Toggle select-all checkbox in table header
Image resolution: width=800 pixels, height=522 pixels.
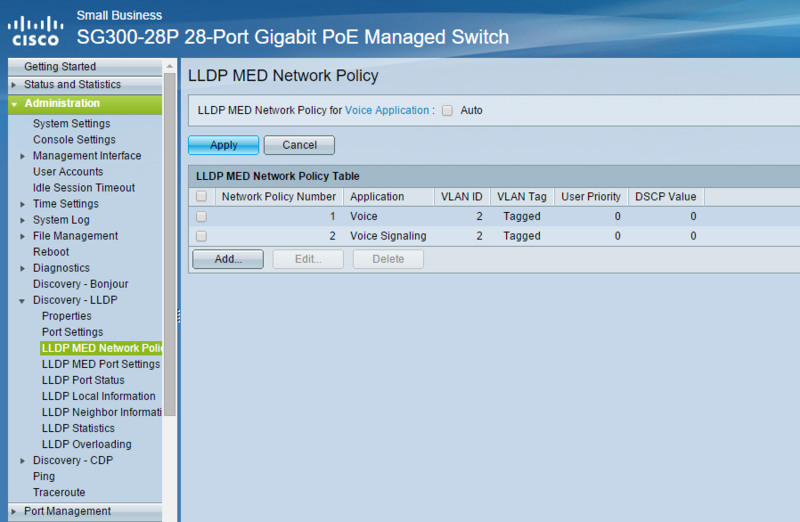(202, 197)
